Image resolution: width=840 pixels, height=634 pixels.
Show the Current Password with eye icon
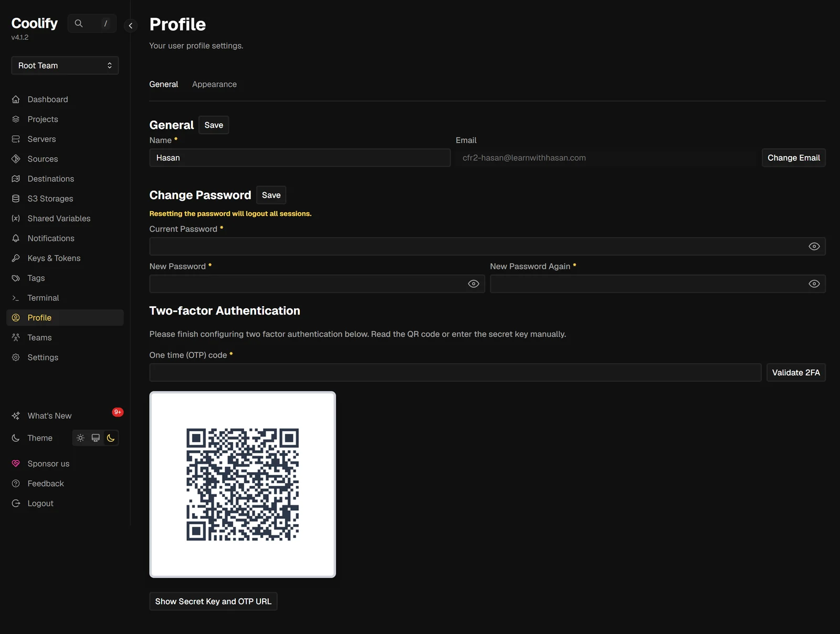coord(814,246)
